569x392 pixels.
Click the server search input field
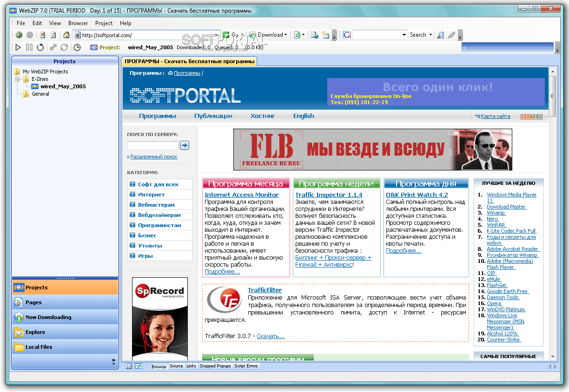152,145
